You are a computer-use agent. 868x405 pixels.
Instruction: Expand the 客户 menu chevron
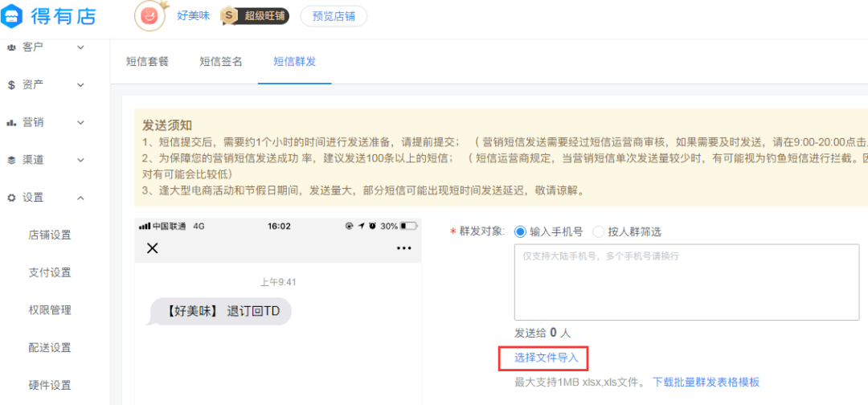coord(80,47)
